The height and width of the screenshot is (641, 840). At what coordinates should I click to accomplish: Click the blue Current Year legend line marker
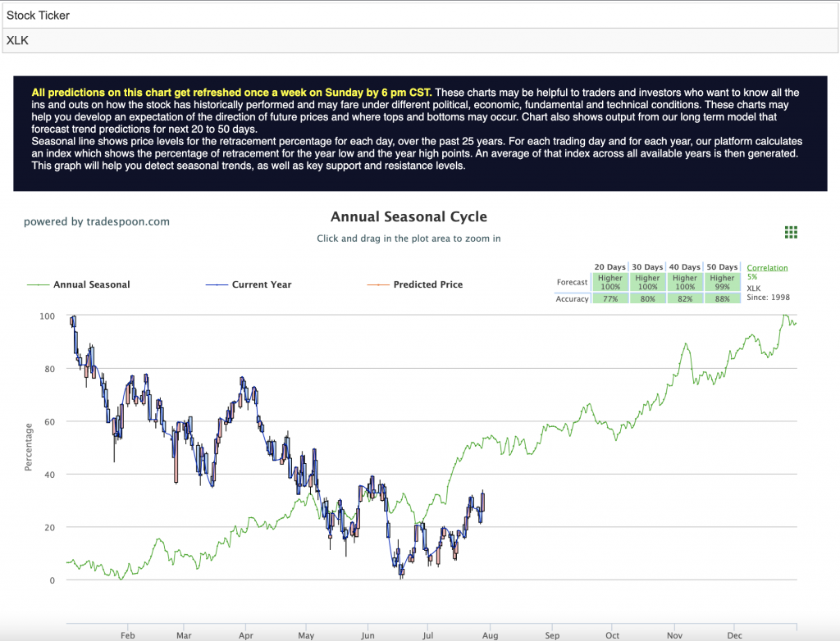point(217,285)
